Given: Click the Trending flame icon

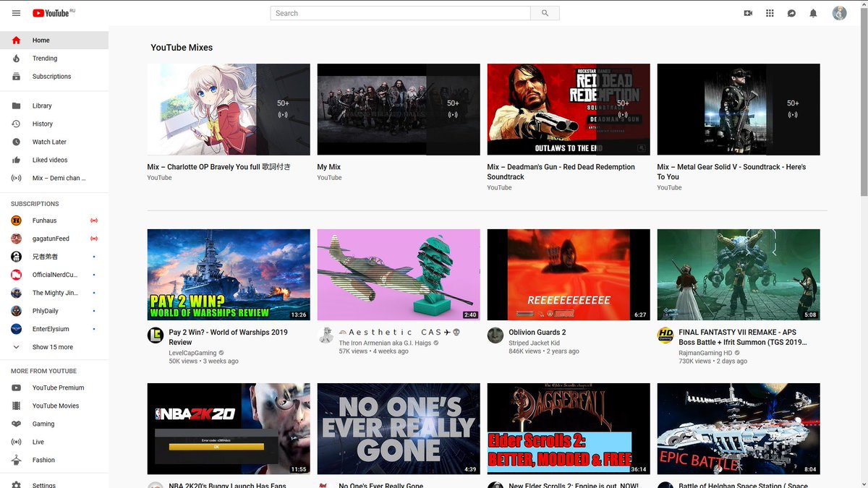Looking at the screenshot, I should click(16, 59).
